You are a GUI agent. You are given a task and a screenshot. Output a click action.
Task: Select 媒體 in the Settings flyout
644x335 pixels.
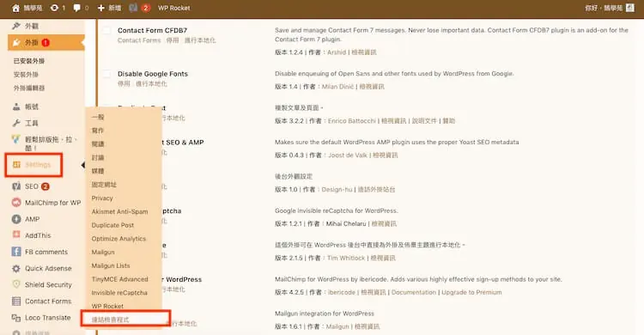coord(98,171)
